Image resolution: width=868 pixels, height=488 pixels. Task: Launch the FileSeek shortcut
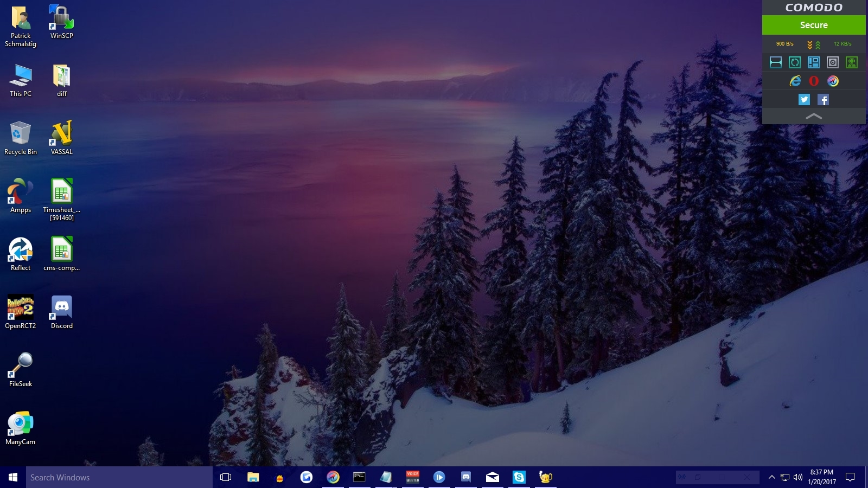(x=21, y=370)
